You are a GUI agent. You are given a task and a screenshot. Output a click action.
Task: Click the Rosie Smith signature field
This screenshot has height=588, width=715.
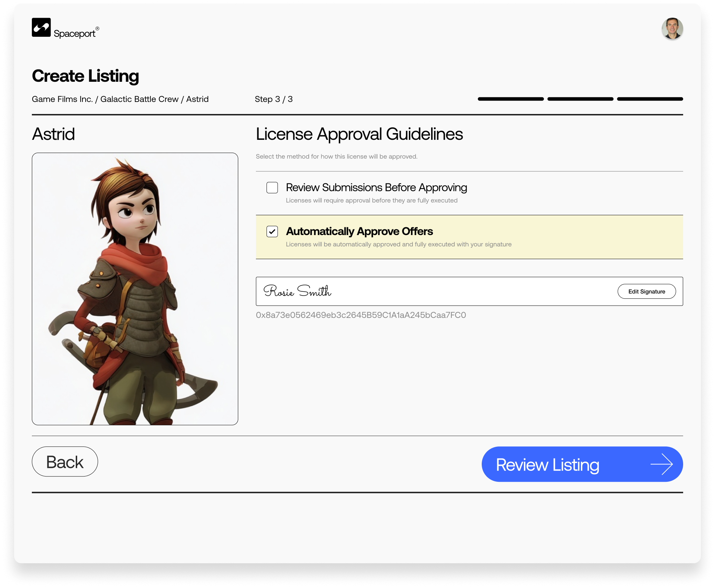coord(389,291)
